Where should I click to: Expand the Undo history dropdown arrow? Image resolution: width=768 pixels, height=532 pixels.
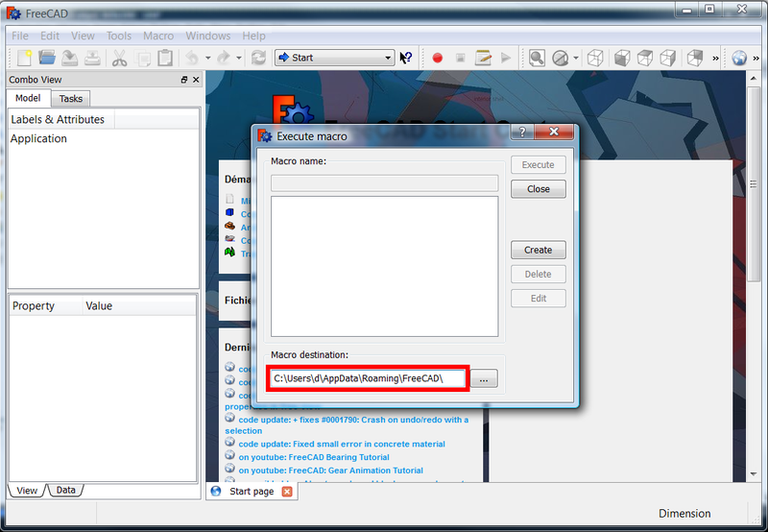click(x=208, y=58)
